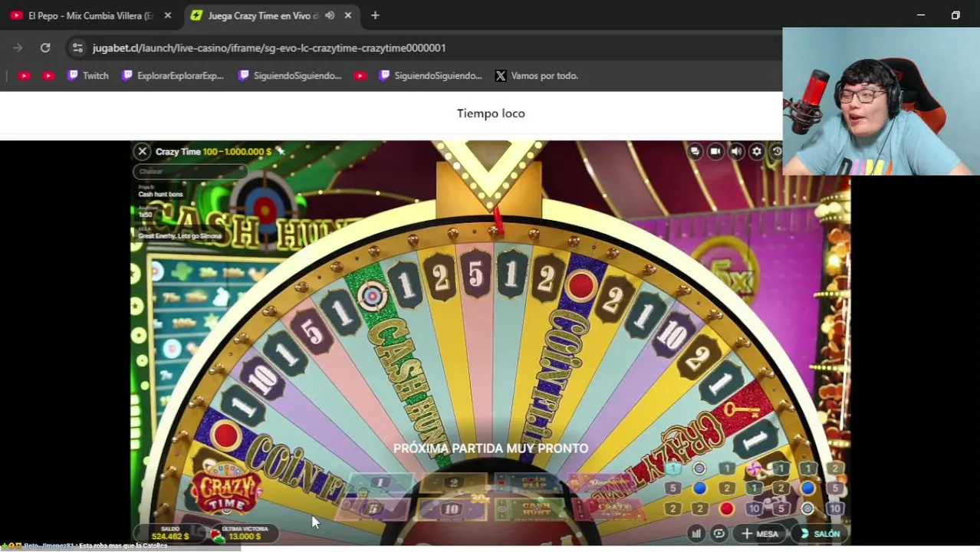
Task: Open statistics bar-chart icon
Action: coord(696,534)
